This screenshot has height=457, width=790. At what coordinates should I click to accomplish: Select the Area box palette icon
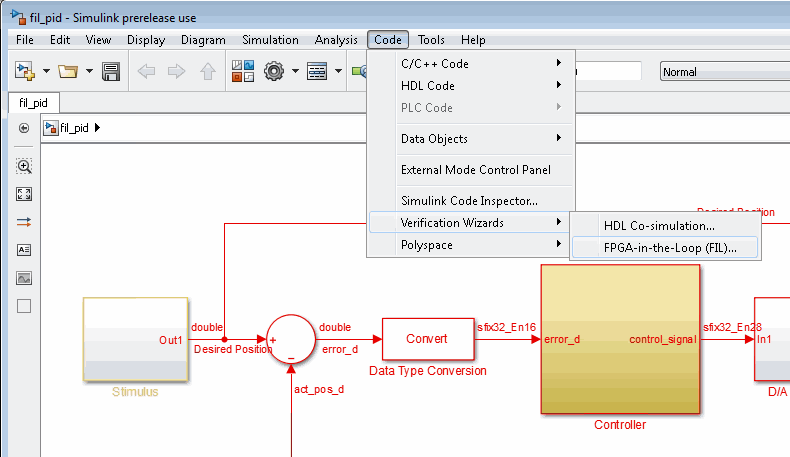(24, 306)
